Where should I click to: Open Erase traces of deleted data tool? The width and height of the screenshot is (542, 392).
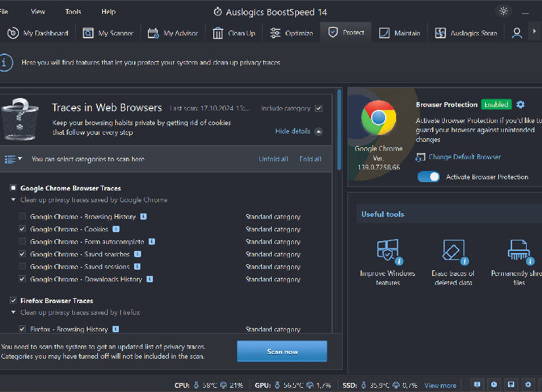point(453,263)
